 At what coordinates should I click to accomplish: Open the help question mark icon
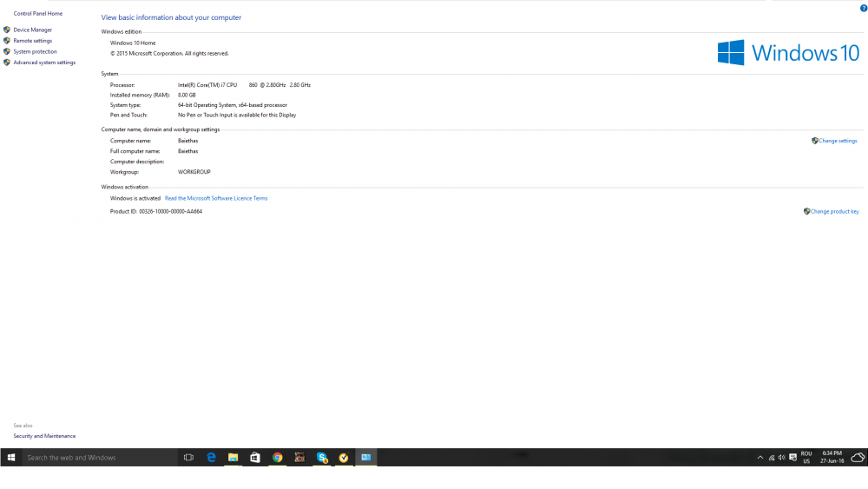(864, 9)
